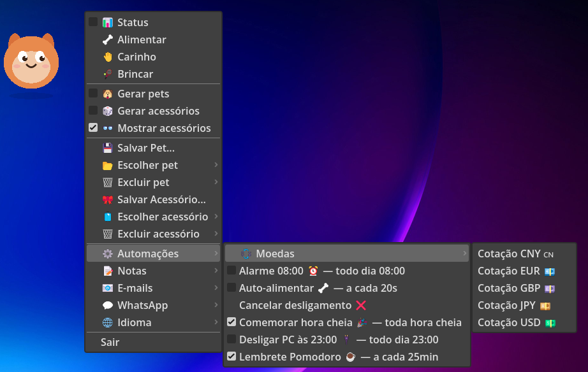This screenshot has width=588, height=372.
Task: Click the trash bin icon beside Excluir acessório
Action: pyautogui.click(x=108, y=234)
